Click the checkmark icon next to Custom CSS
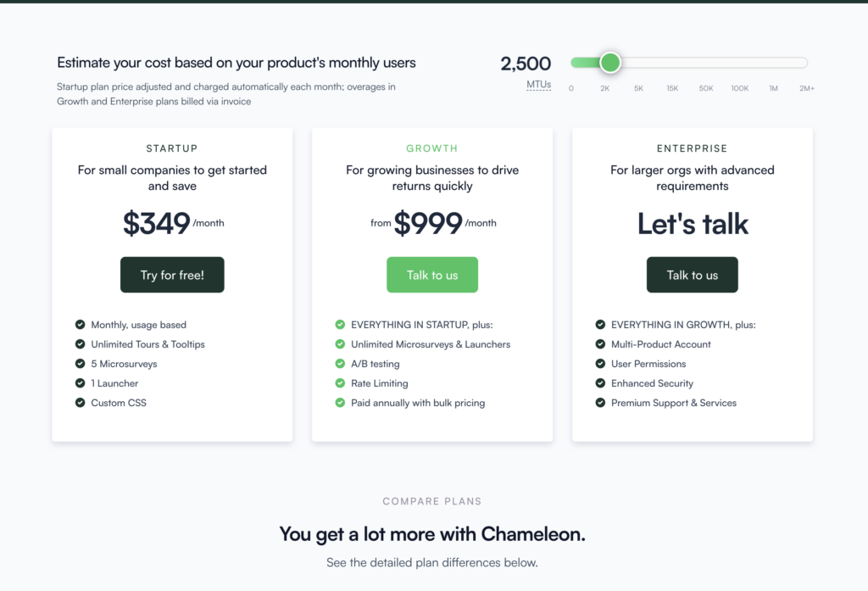Screen dimensions: 868x591 81,403
